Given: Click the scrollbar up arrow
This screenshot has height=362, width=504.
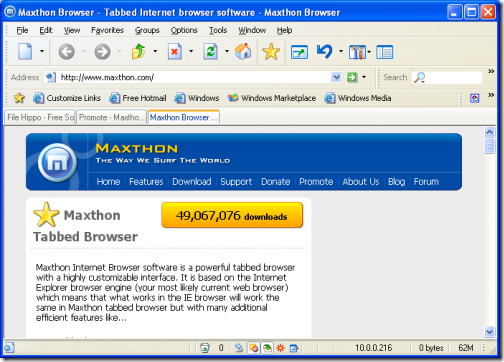Looking at the screenshot, I should point(489,132).
